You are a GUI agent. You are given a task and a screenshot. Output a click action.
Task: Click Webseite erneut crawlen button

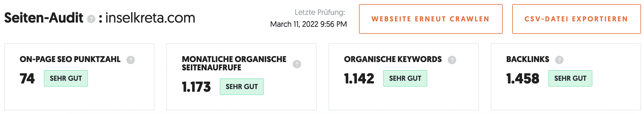coord(431,19)
